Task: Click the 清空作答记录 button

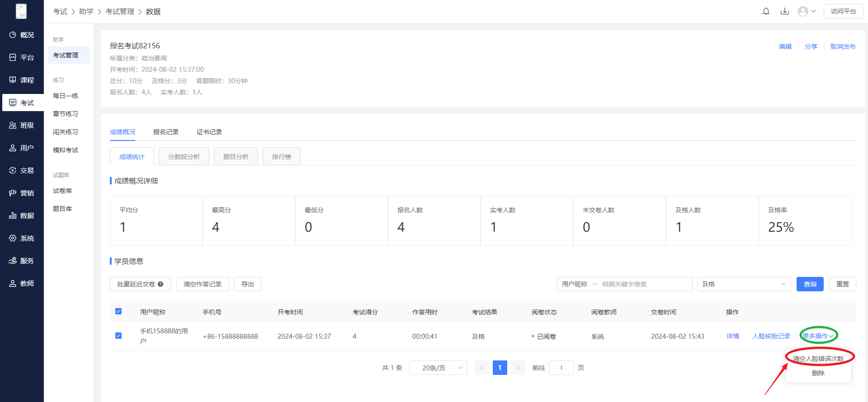Action: (x=203, y=284)
